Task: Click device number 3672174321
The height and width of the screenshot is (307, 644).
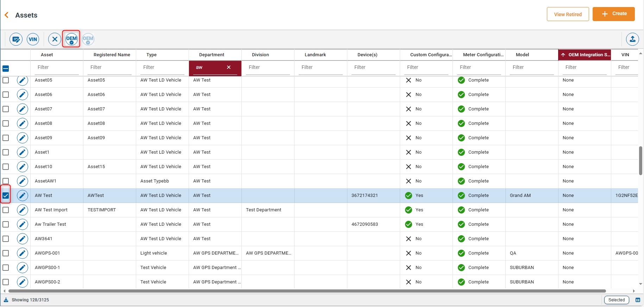Action: coord(365,196)
